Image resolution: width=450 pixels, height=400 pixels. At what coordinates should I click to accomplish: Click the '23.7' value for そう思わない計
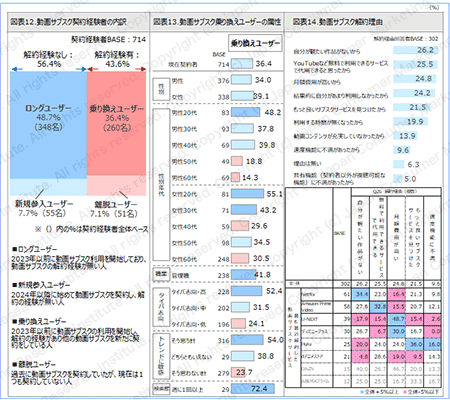(x=244, y=372)
